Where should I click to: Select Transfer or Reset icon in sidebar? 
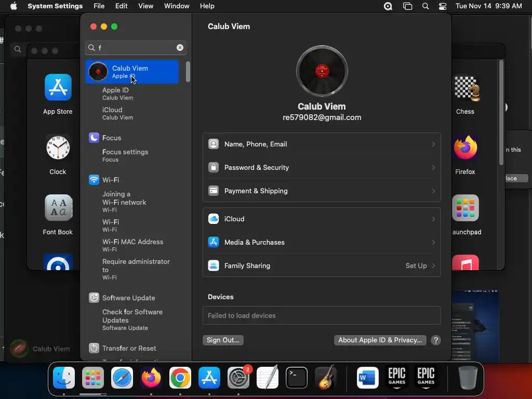coord(94,348)
